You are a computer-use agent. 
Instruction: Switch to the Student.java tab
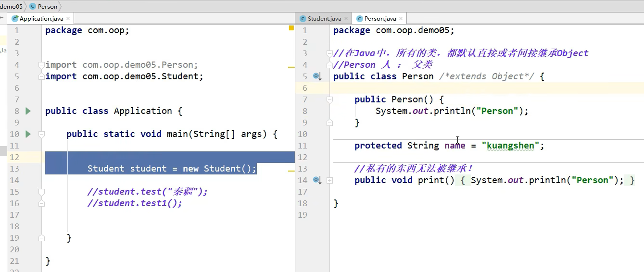[x=324, y=19]
